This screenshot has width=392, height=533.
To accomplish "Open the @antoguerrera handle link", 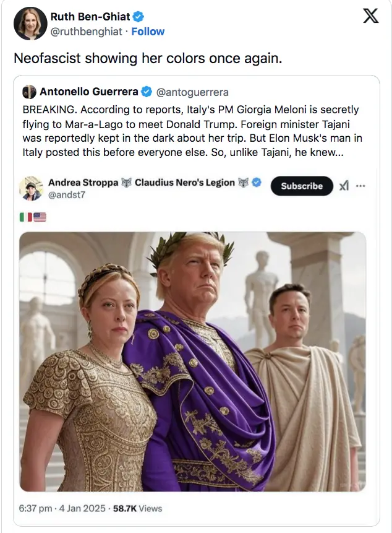I will pyautogui.click(x=192, y=92).
